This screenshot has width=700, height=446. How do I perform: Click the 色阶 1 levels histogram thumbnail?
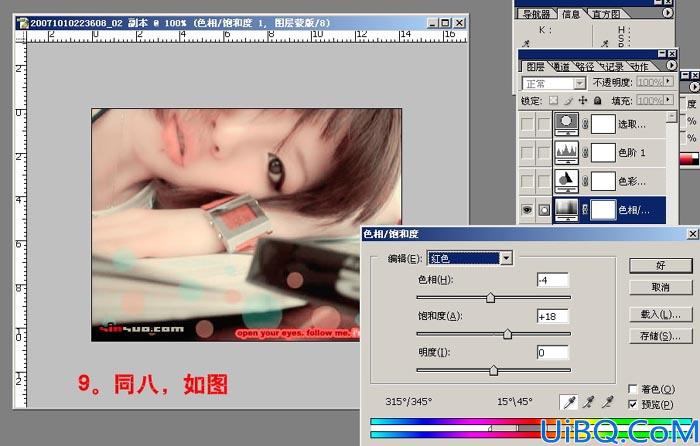(x=567, y=152)
